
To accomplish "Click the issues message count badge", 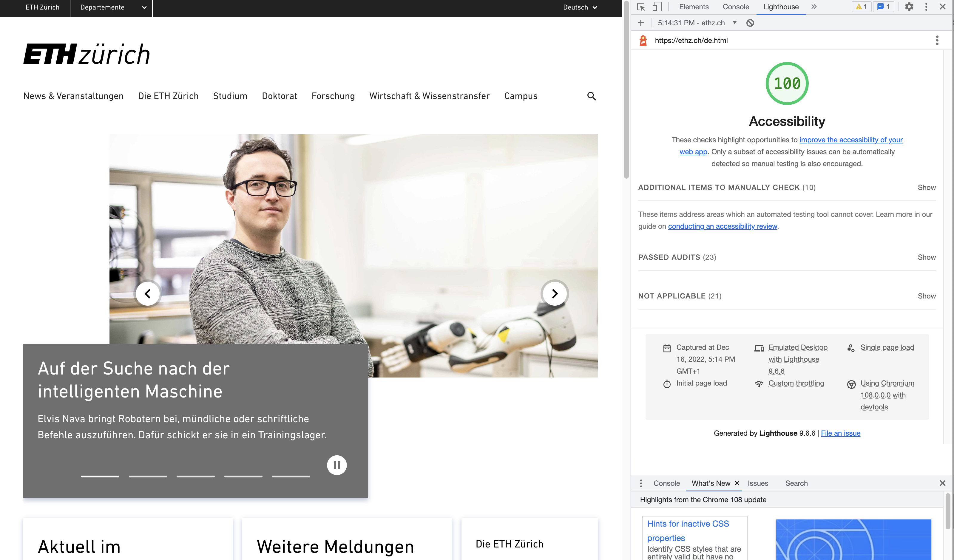I will pos(884,7).
